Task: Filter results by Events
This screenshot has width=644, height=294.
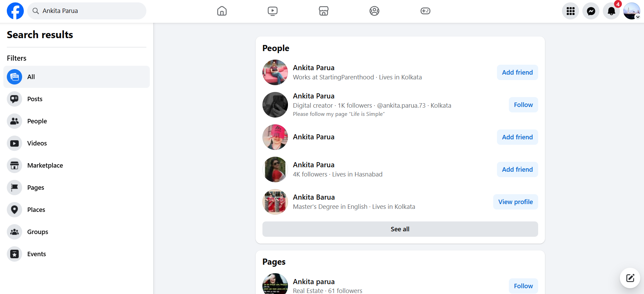Action: (77, 254)
